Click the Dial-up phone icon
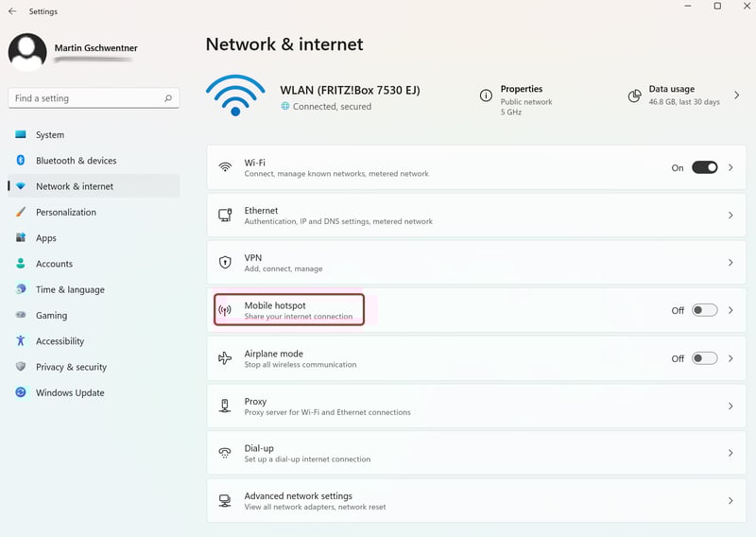The width and height of the screenshot is (756, 537). tap(225, 453)
